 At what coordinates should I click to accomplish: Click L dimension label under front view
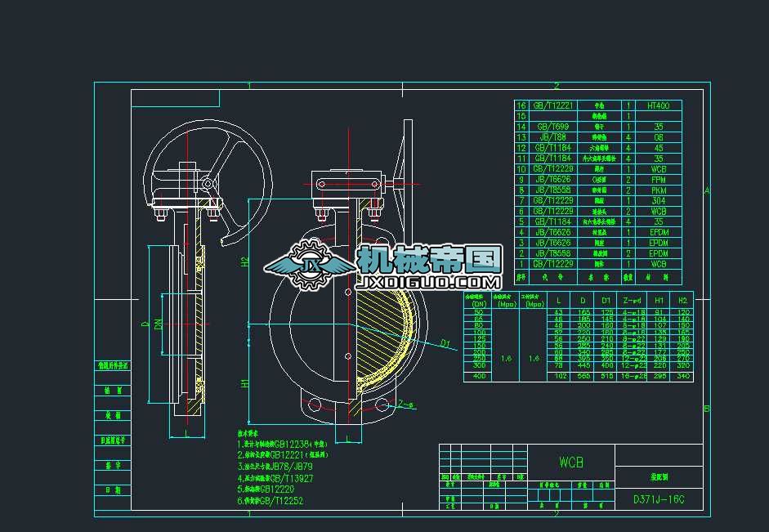pyautogui.click(x=347, y=437)
